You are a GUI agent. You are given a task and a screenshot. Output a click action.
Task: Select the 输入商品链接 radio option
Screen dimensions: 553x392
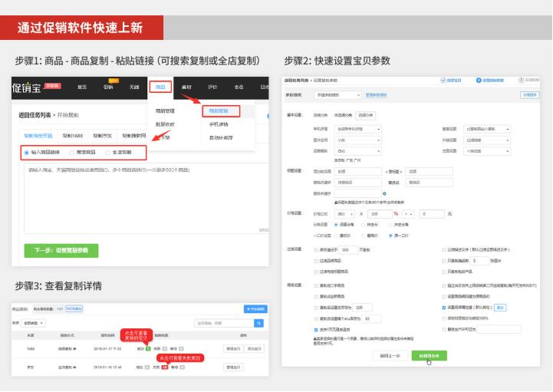26,152
